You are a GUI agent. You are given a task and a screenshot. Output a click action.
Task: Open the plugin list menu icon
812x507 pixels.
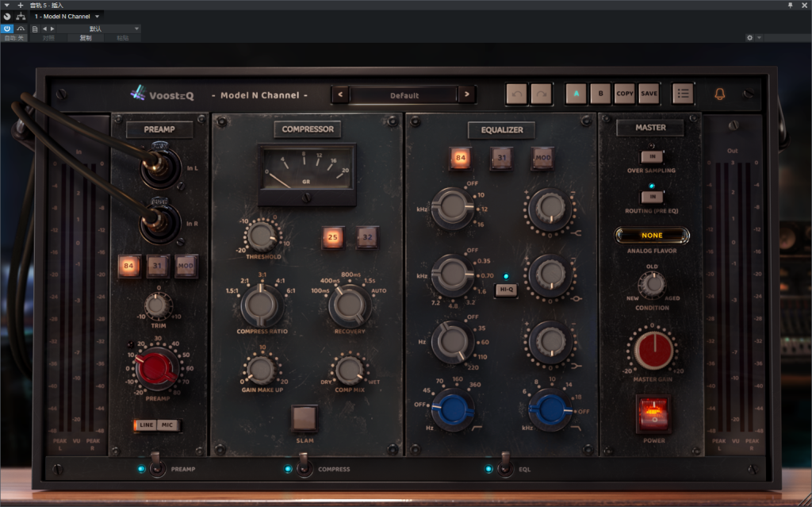click(683, 94)
